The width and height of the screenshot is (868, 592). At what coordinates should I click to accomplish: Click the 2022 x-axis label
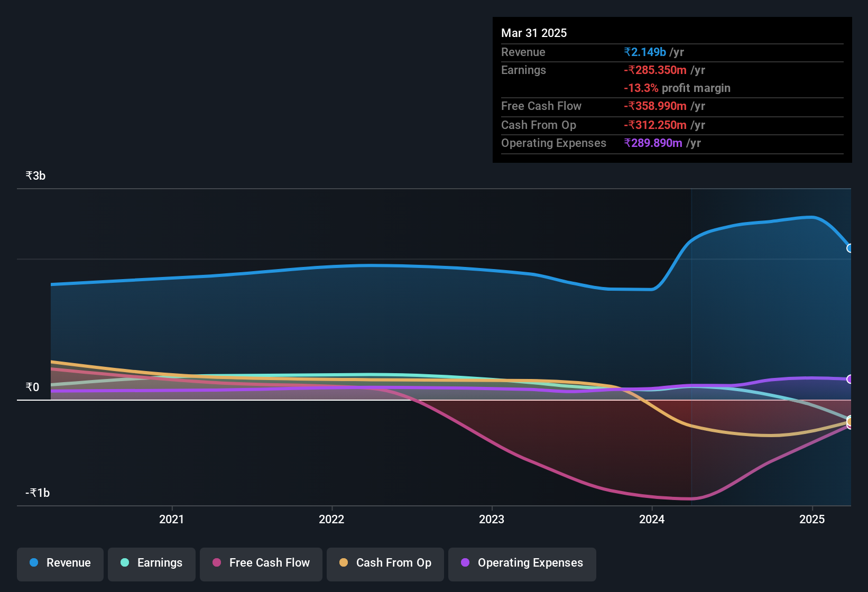[331, 519]
